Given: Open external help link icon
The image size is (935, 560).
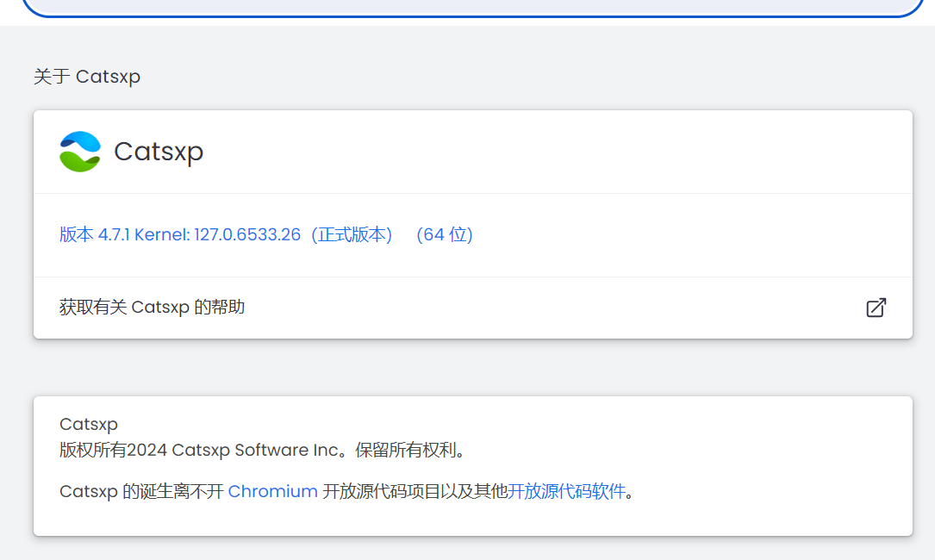Looking at the screenshot, I should [876, 308].
